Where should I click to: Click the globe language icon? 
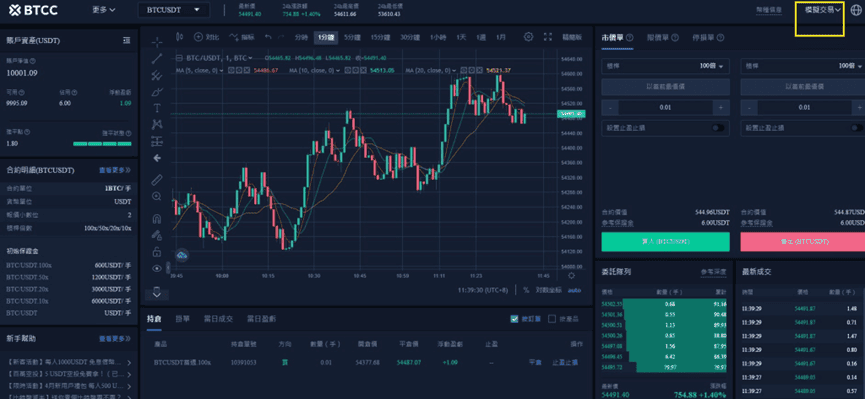[x=856, y=10]
